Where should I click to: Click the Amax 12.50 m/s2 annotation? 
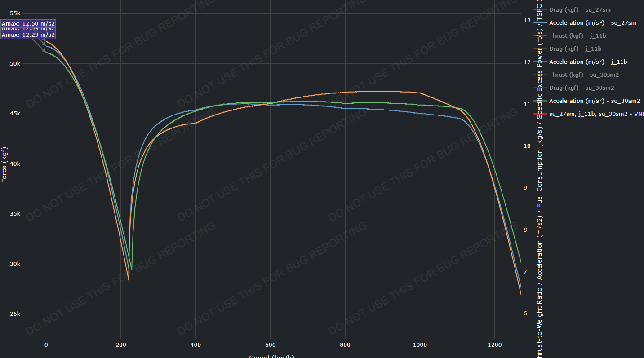(x=28, y=23)
